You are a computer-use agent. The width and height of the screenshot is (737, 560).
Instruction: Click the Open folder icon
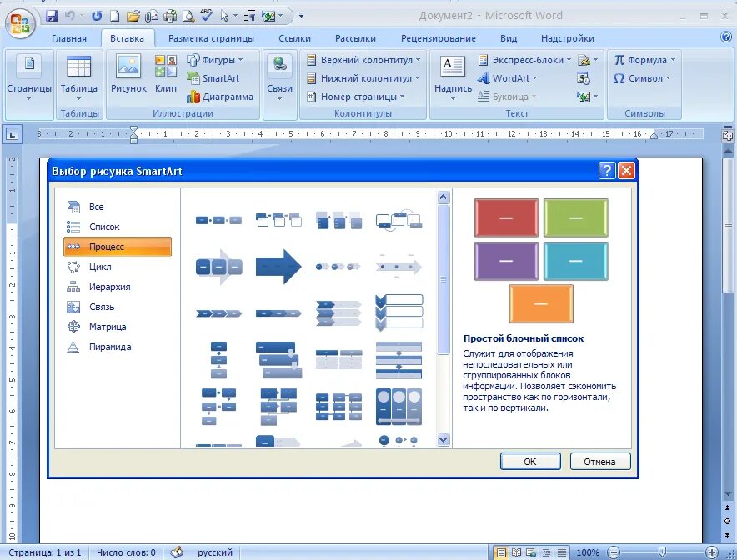(x=133, y=16)
